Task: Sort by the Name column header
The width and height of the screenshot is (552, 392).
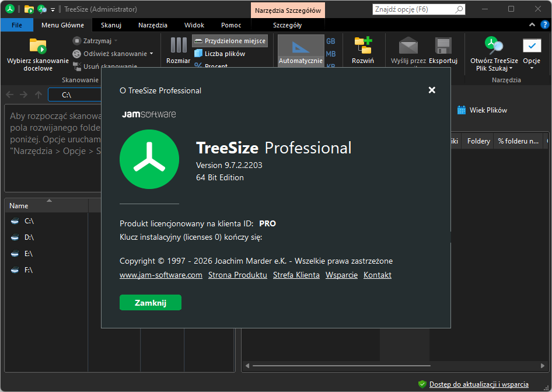Action: click(46, 206)
